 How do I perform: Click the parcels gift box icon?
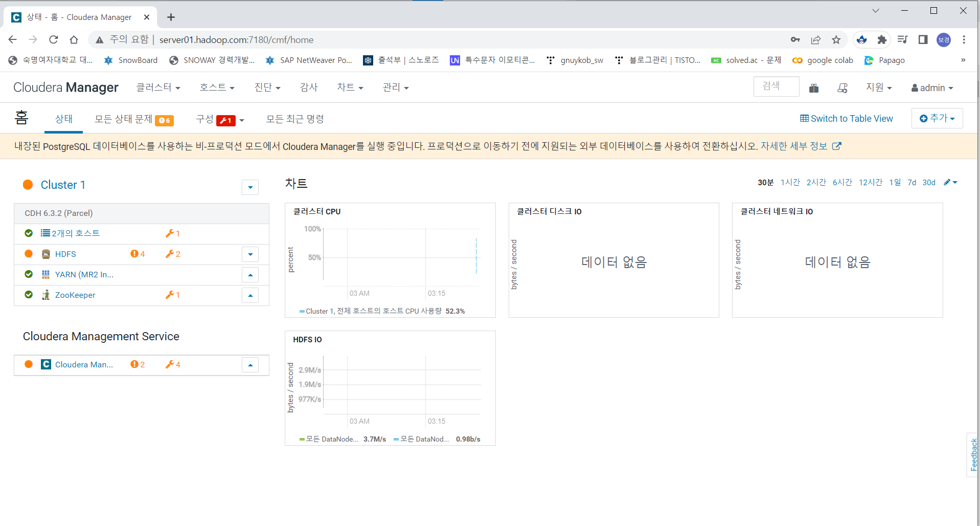pyautogui.click(x=814, y=88)
